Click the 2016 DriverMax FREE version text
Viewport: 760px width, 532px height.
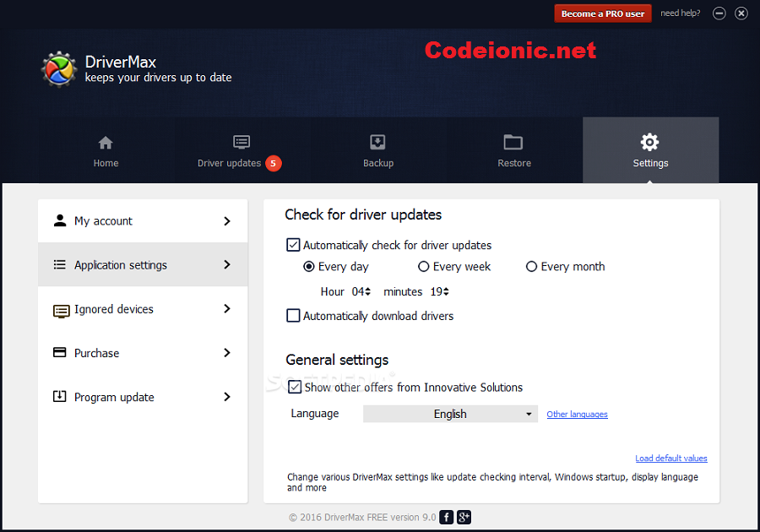(x=362, y=518)
